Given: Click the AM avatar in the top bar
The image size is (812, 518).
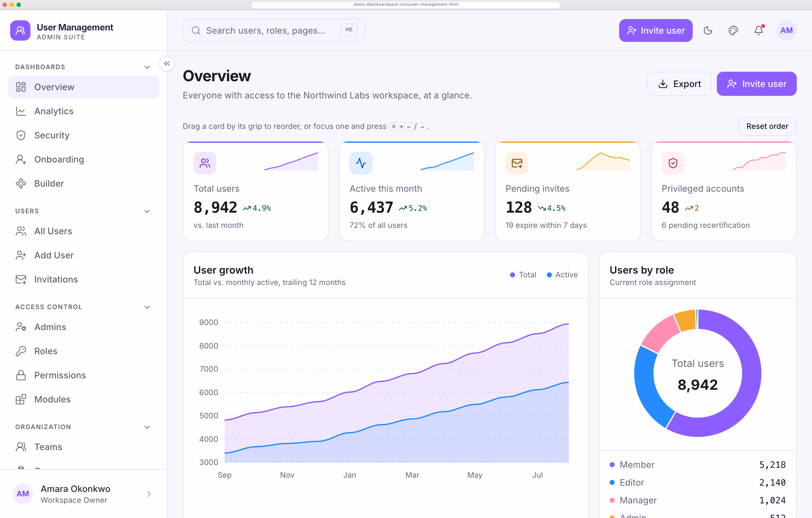Looking at the screenshot, I should [786, 30].
